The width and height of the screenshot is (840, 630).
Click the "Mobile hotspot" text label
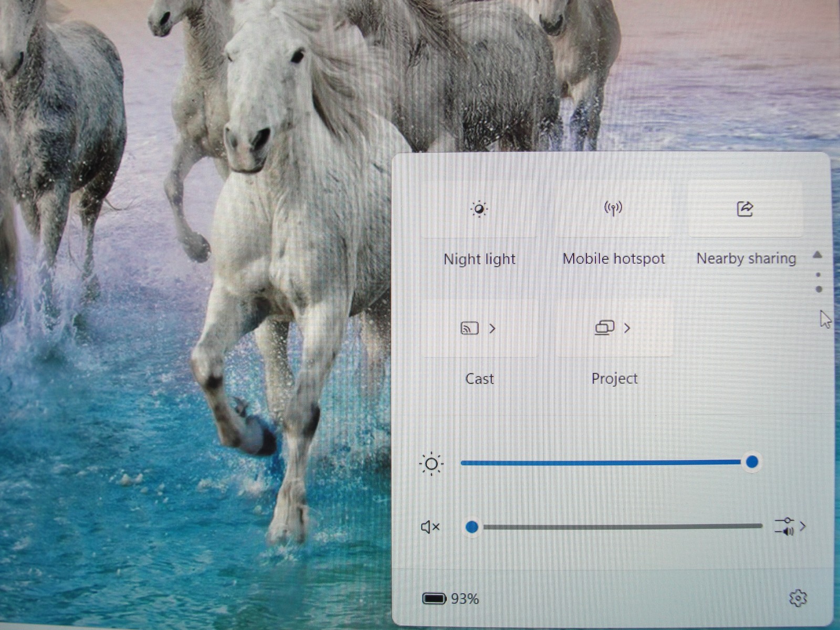tap(614, 258)
